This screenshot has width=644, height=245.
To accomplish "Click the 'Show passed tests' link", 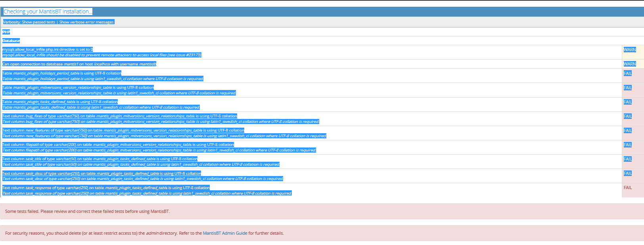I will pyautogui.click(x=38, y=22).
